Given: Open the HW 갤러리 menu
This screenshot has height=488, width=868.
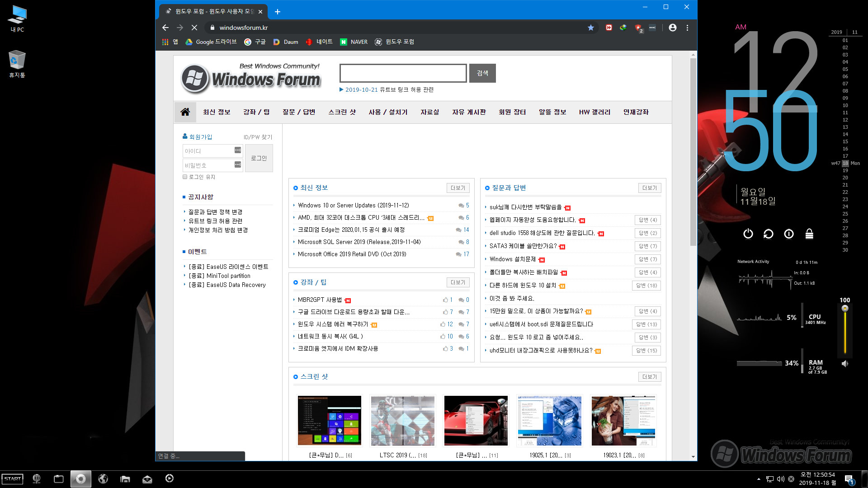Looking at the screenshot, I should [x=595, y=112].
